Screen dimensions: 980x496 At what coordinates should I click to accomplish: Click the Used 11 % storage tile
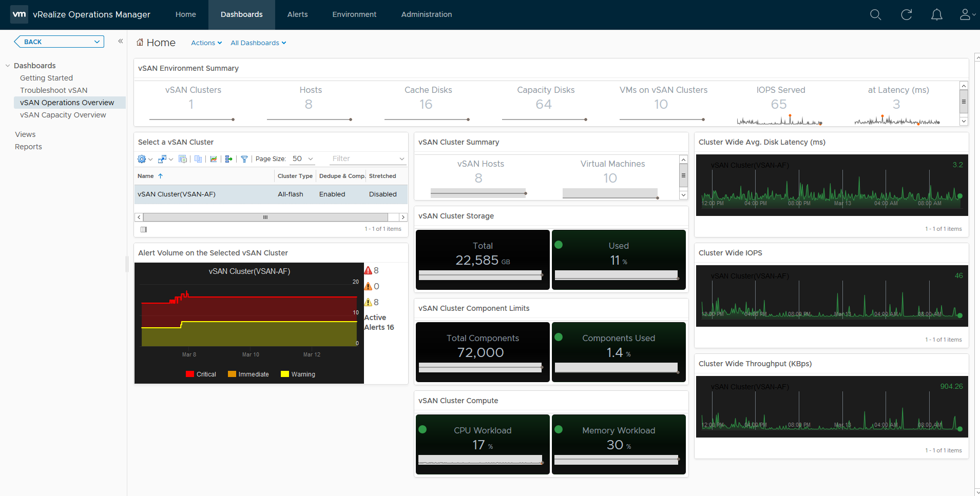point(619,260)
